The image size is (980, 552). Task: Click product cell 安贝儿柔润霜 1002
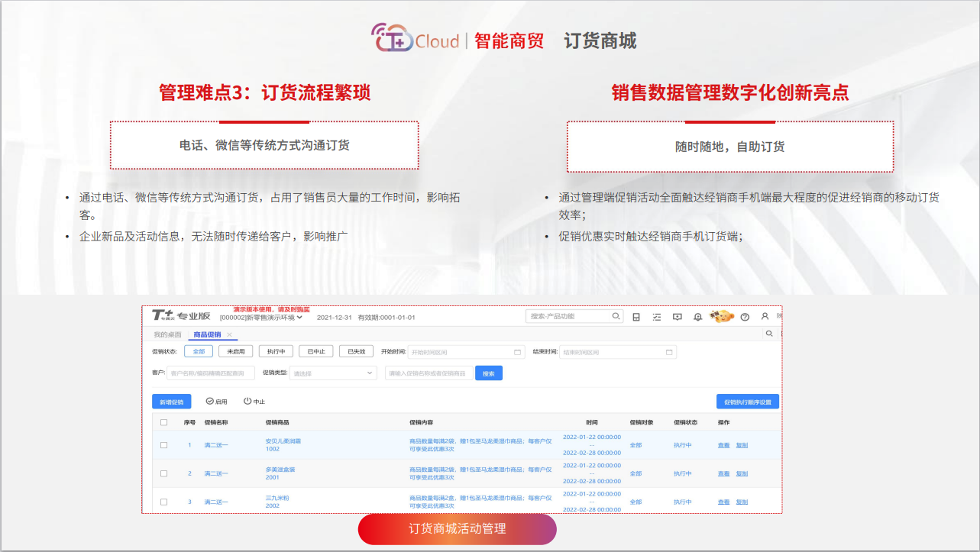pos(283,444)
